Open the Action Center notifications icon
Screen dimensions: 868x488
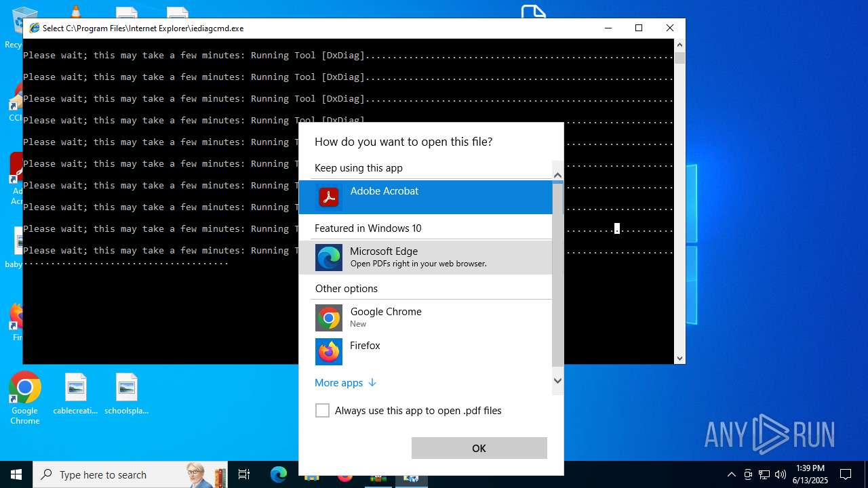(846, 474)
